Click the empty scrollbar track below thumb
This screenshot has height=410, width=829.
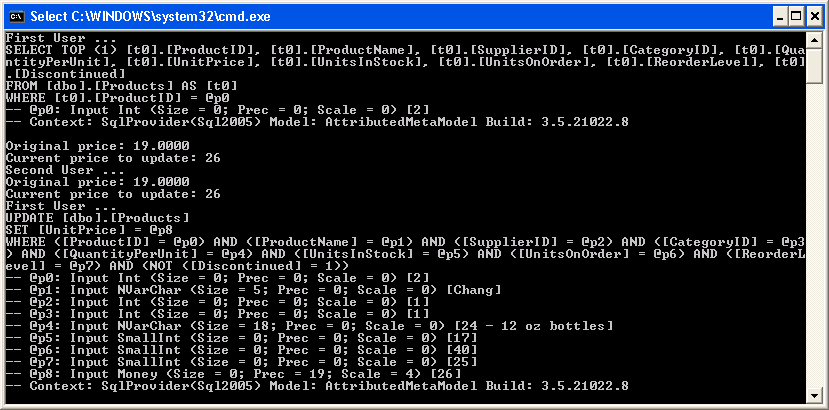click(x=814, y=235)
